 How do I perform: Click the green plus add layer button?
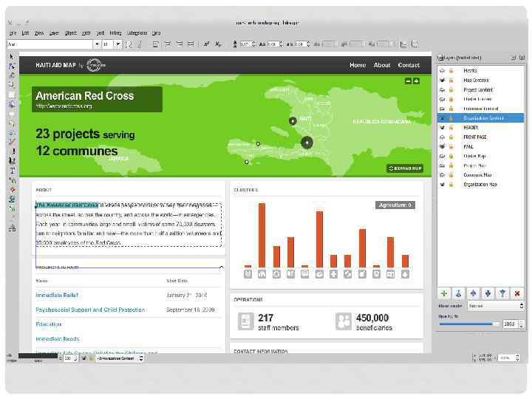tap(444, 293)
